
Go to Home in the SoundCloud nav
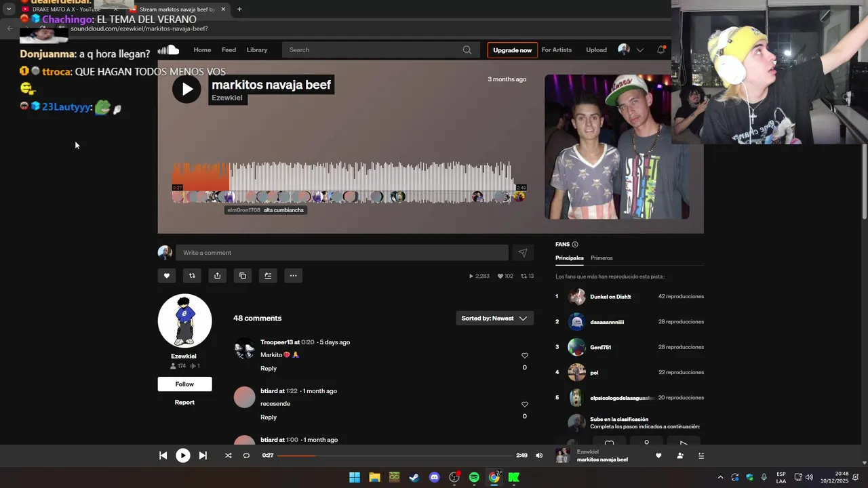pos(202,49)
